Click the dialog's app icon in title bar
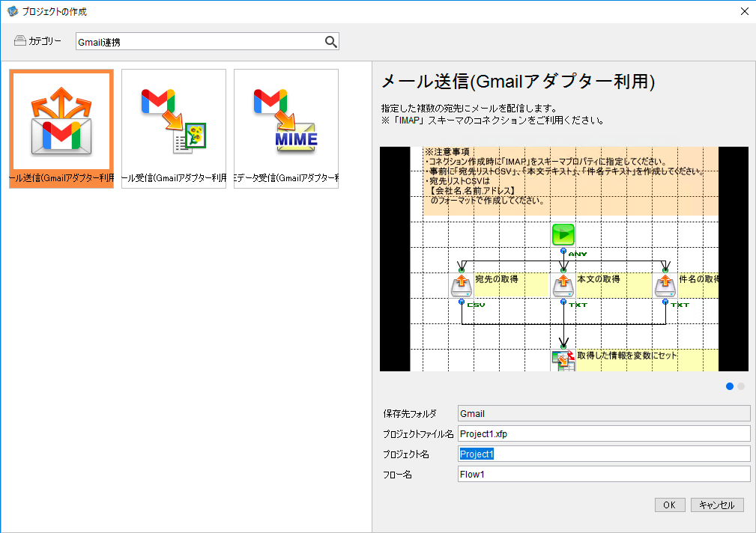The height and width of the screenshot is (533, 756). click(13, 11)
